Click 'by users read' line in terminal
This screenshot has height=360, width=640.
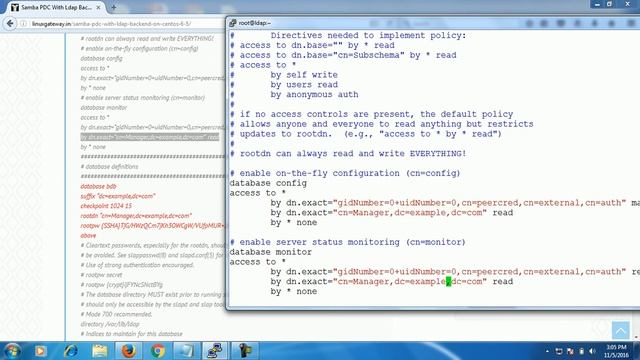tap(304, 84)
